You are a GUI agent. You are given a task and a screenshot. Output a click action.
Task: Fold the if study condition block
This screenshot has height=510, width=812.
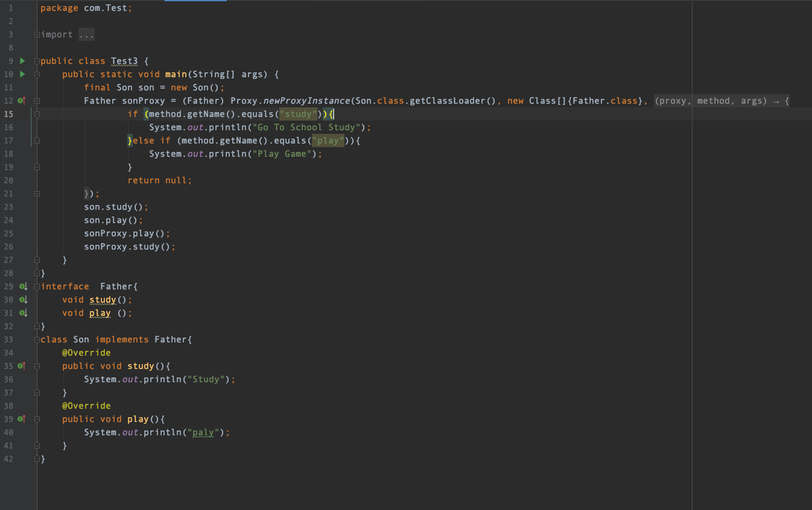pos(37,114)
